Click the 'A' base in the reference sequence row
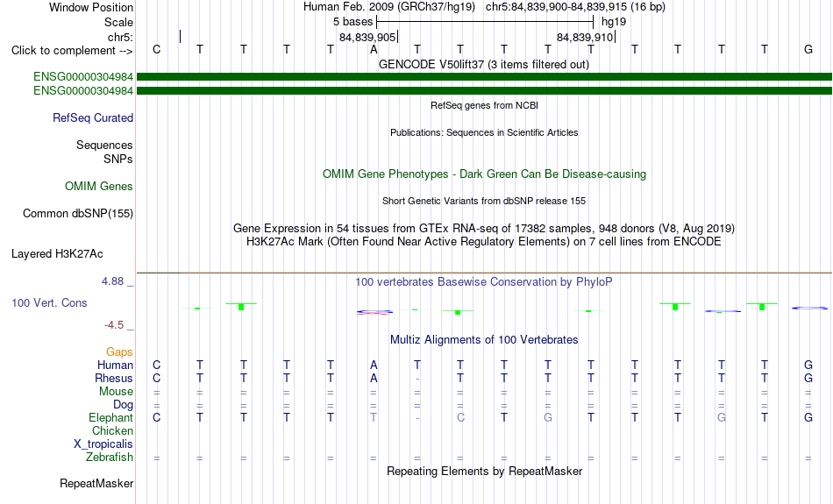 374,49
